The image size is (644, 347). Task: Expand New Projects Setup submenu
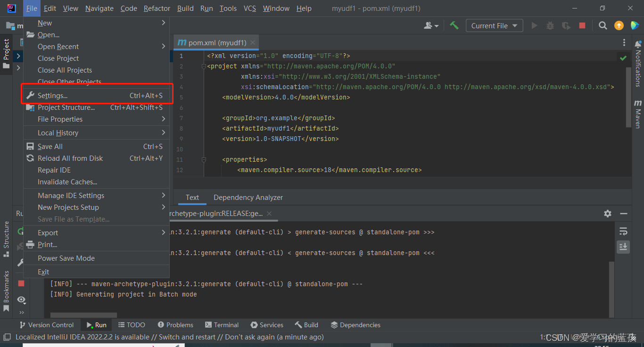coord(96,207)
